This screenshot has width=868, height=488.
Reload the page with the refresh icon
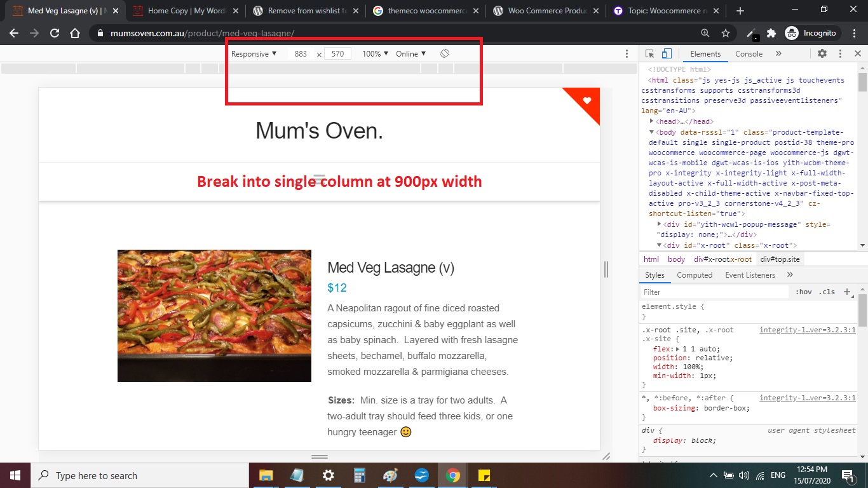click(55, 33)
